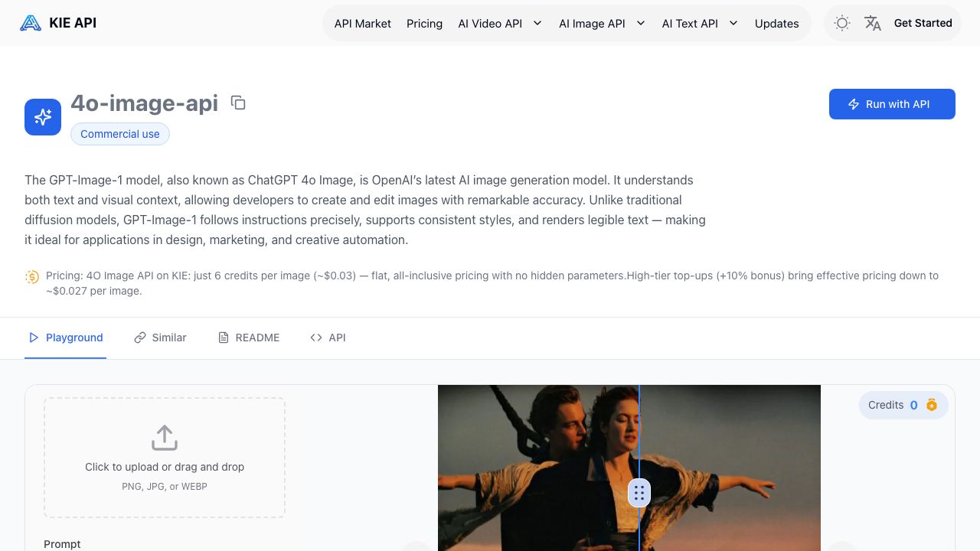980x551 pixels.
Task: Open the language translation selector
Action: tap(873, 23)
